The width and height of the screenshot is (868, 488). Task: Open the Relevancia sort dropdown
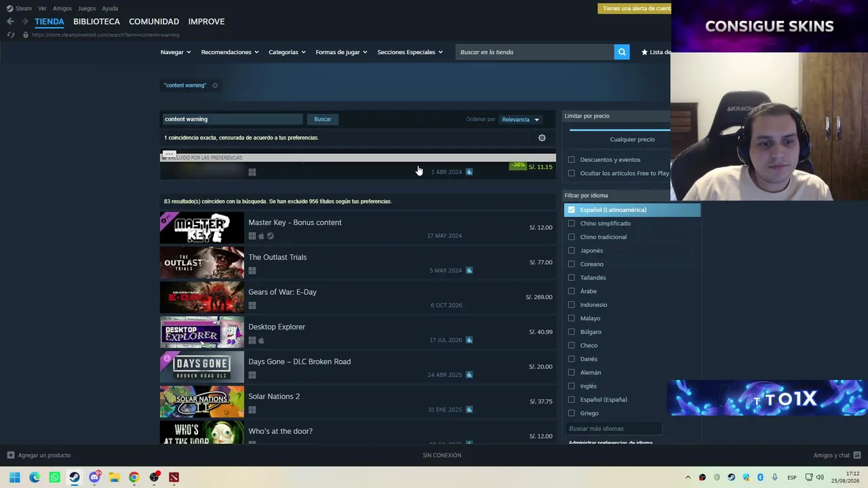[520, 120]
